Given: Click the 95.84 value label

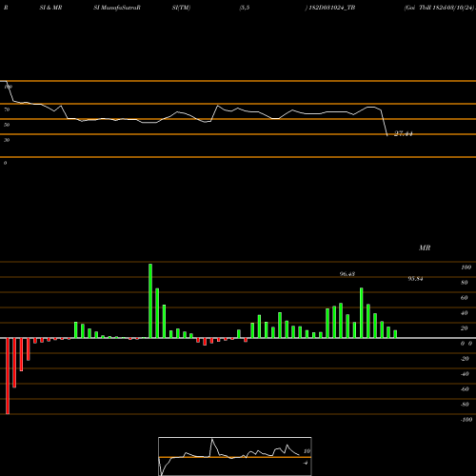Looking at the screenshot, I should tap(415, 279).
